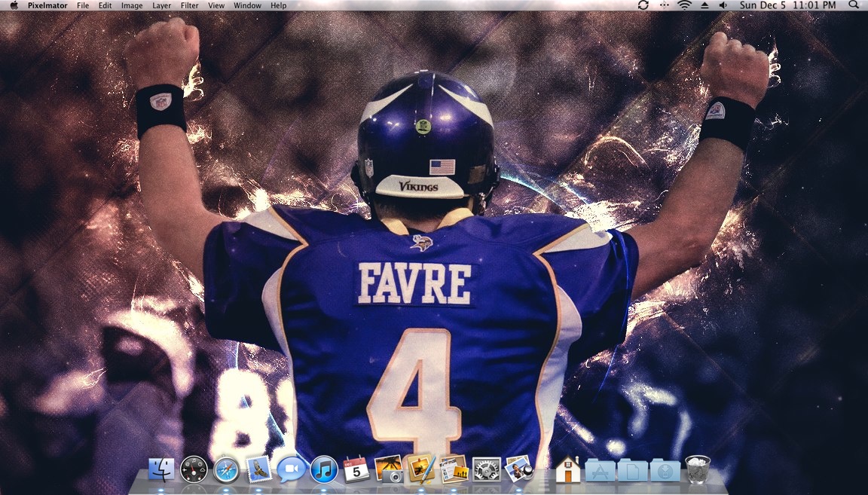The height and width of the screenshot is (495, 868).
Task: Open the Documents folder stack
Action: coord(633,470)
